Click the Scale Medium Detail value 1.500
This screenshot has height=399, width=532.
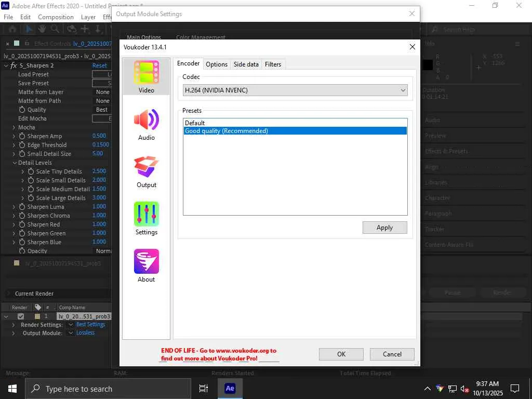click(99, 189)
